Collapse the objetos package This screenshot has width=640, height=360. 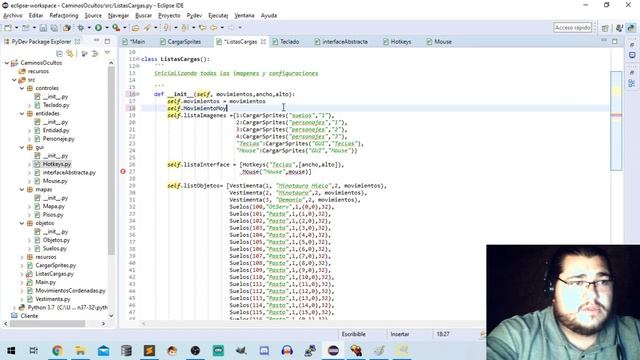(x=22, y=223)
